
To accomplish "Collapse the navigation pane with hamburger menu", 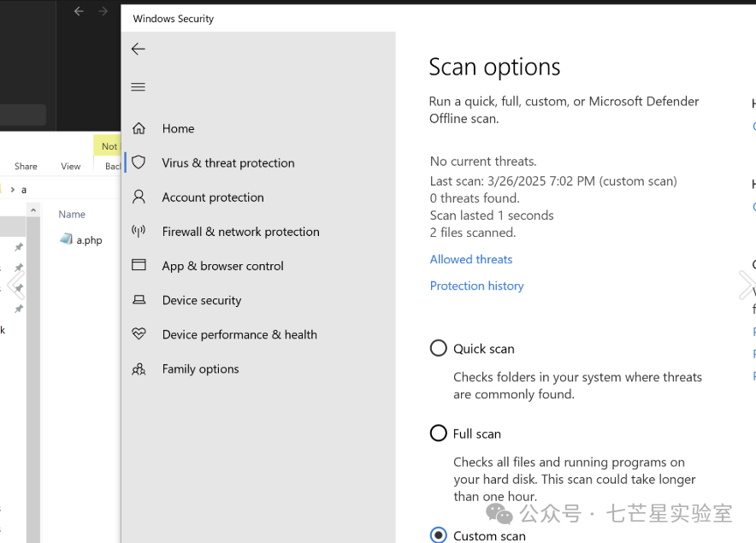I will click(138, 86).
